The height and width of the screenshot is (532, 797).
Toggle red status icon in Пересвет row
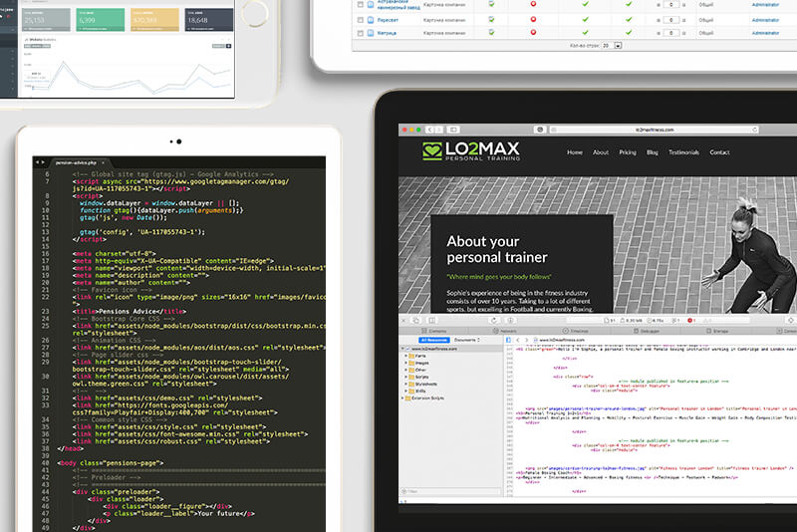(533, 19)
